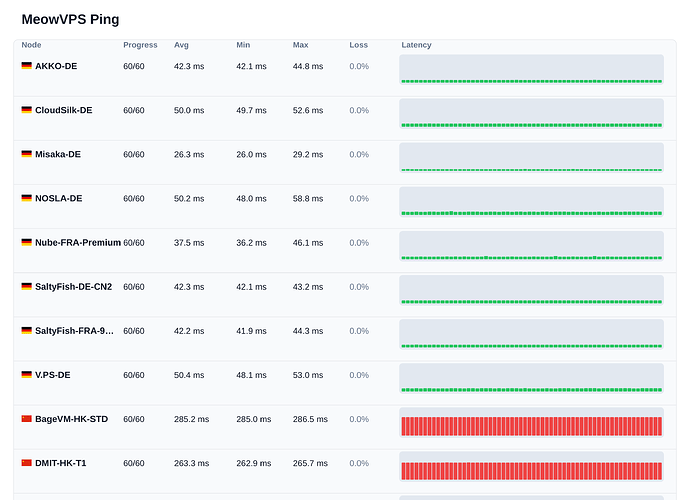Viewport: 690px width, 500px height.
Task: Click the red DMIT-HK-T1 latency chart
Action: pyautogui.click(x=532, y=467)
